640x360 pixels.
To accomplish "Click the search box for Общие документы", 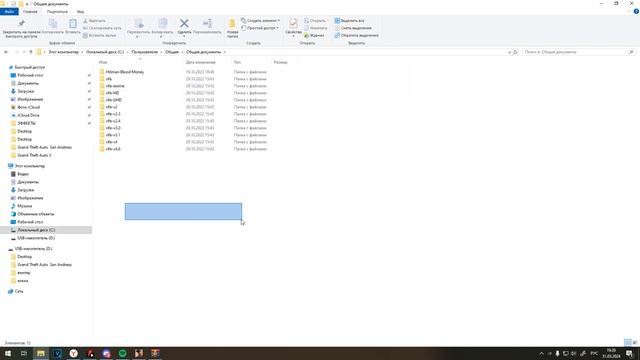I will (579, 52).
